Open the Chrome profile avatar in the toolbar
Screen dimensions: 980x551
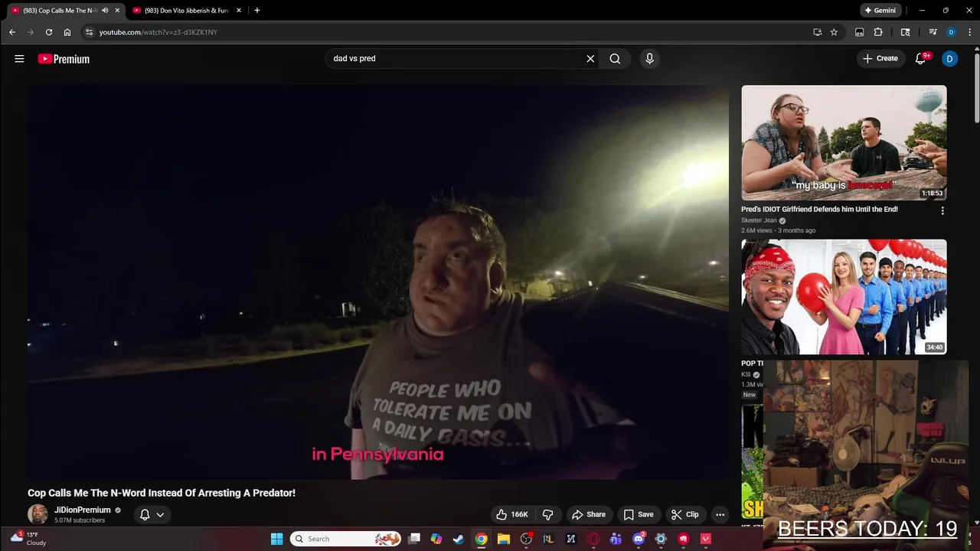(951, 32)
